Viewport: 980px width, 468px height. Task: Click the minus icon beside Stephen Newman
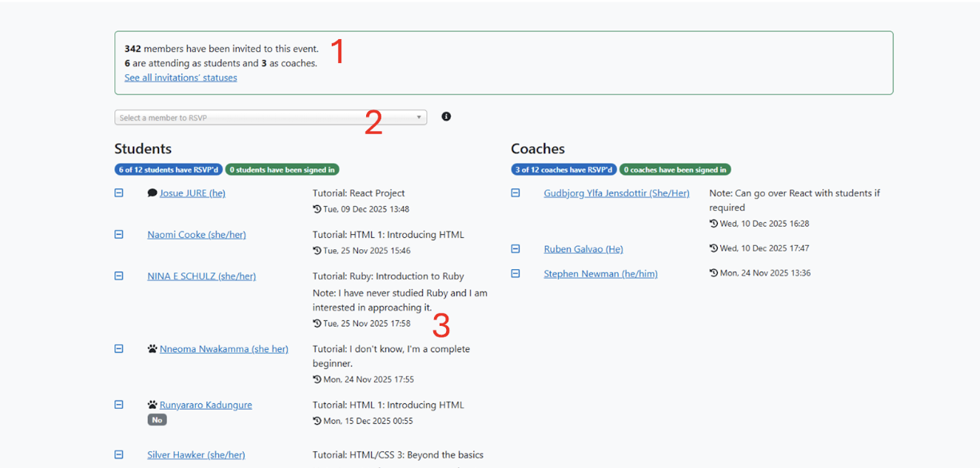[x=516, y=274]
